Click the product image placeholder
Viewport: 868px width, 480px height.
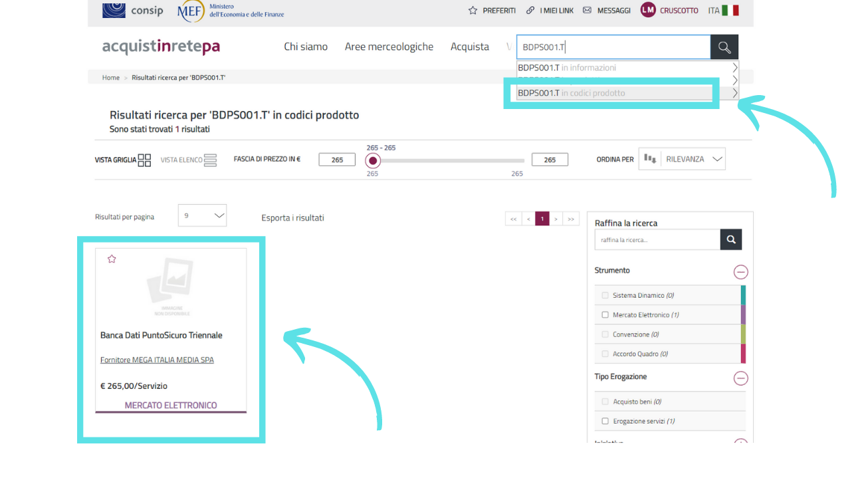(170, 287)
